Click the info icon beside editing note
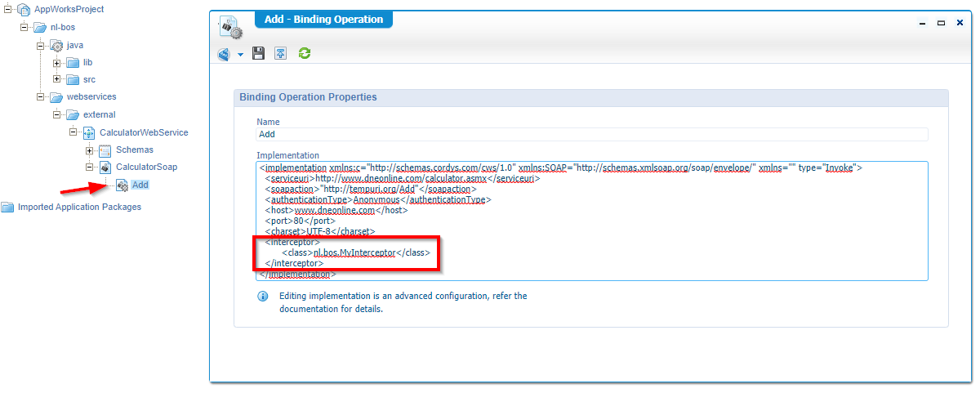980x393 pixels. point(263,296)
